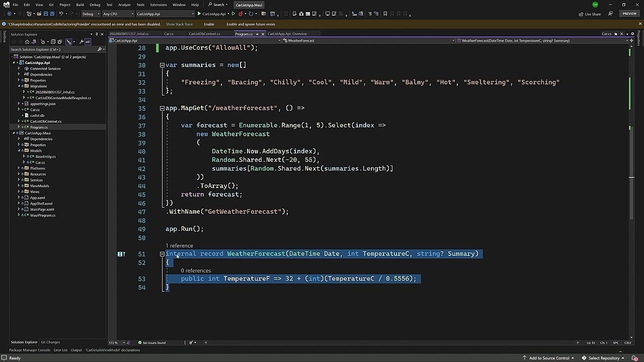Click the Save All toolbar icon
This screenshot has height=362, width=644.
(51, 14)
